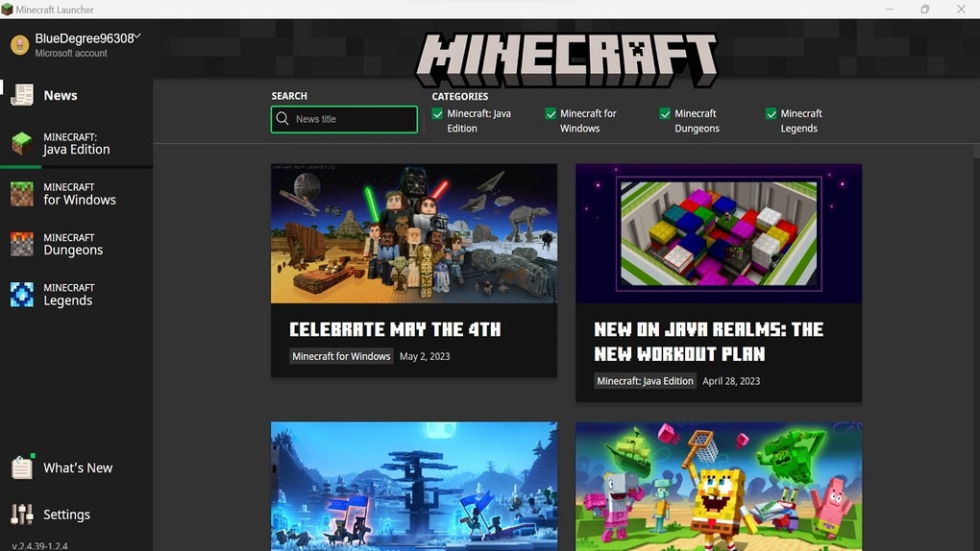This screenshot has width=980, height=551.
Task: Click the Minecraft Dungeons icon
Action: [x=22, y=244]
